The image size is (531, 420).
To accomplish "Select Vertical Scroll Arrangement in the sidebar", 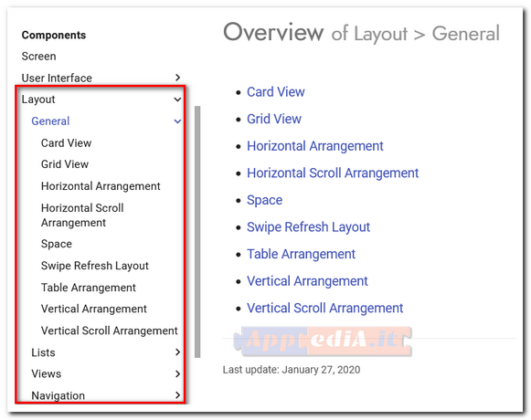I will pos(109,331).
